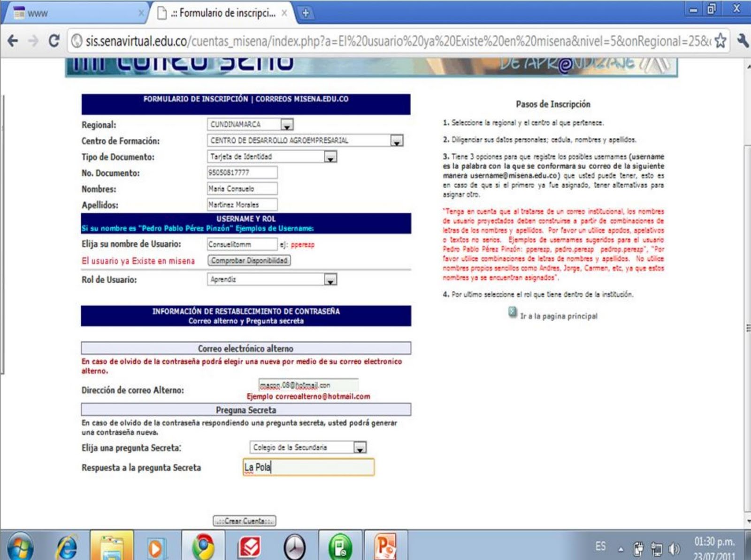Click the clock application icon in the taskbar
The height and width of the screenshot is (560, 751).
coord(293,548)
